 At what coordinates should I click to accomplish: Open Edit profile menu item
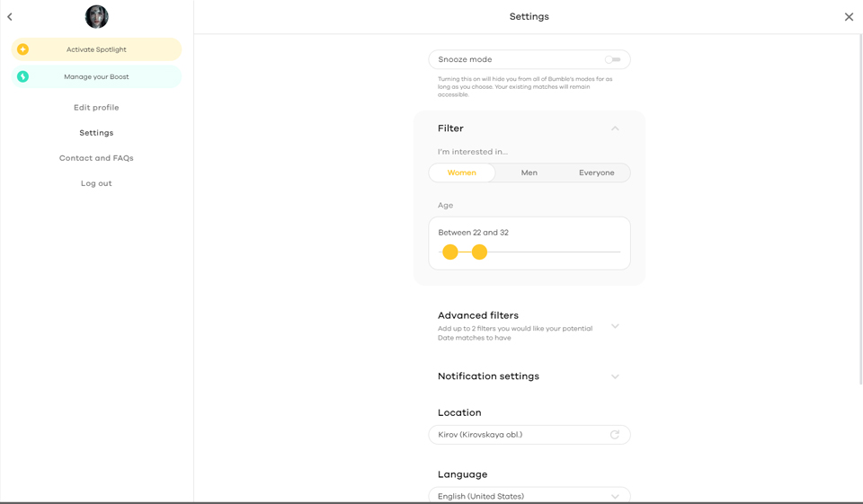96,108
